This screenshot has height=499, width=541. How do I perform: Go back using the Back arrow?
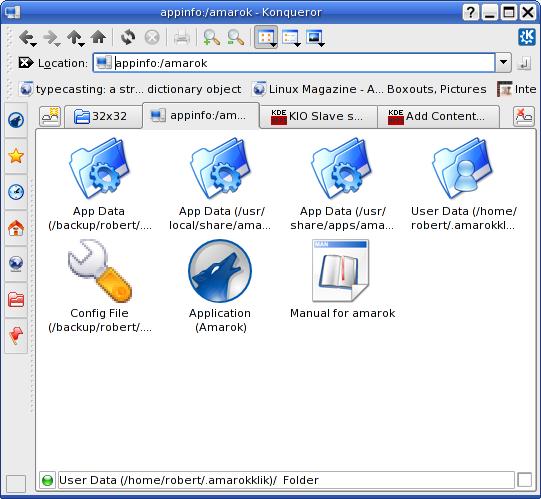click(x=26, y=37)
